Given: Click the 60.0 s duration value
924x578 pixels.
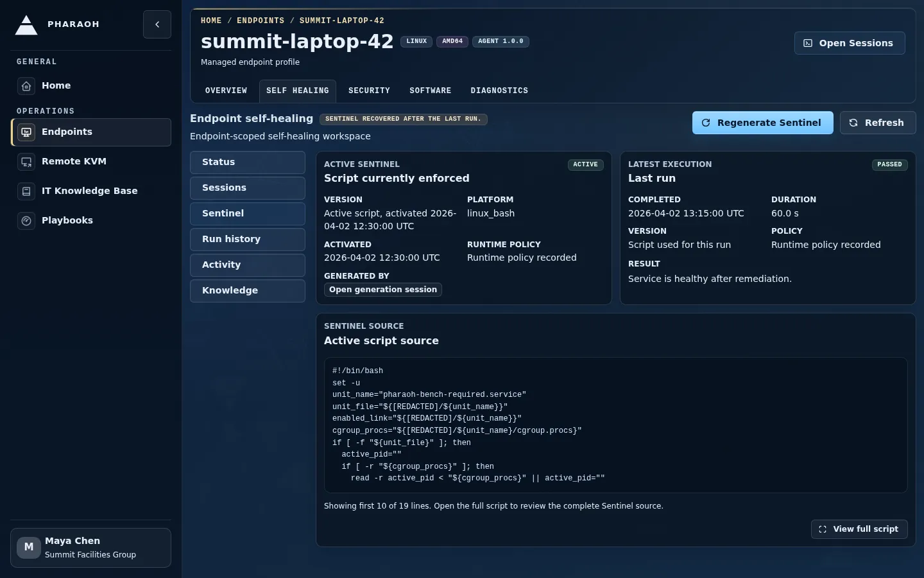Looking at the screenshot, I should point(785,213).
